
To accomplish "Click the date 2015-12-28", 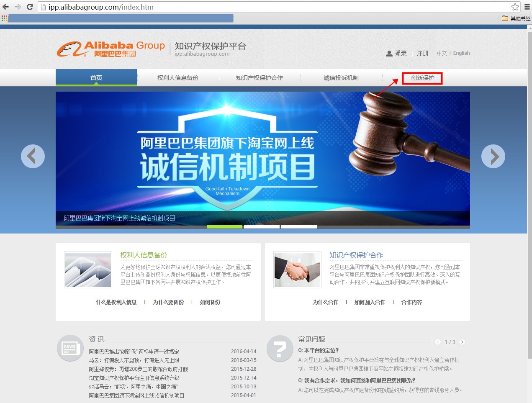I will tap(244, 369).
